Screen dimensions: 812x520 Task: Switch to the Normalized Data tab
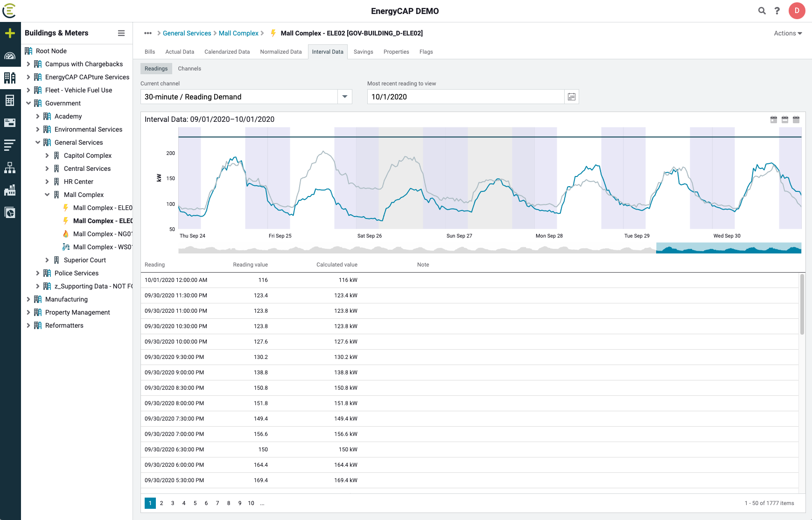281,52
